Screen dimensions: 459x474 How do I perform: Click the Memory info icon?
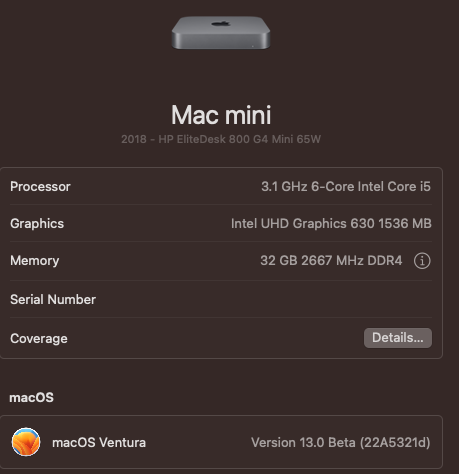tap(422, 261)
